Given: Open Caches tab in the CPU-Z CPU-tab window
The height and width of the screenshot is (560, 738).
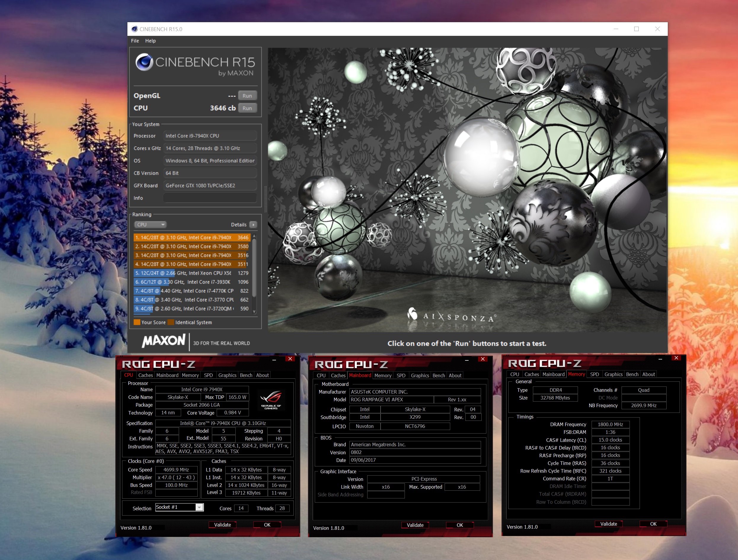Looking at the screenshot, I should pyautogui.click(x=146, y=375).
